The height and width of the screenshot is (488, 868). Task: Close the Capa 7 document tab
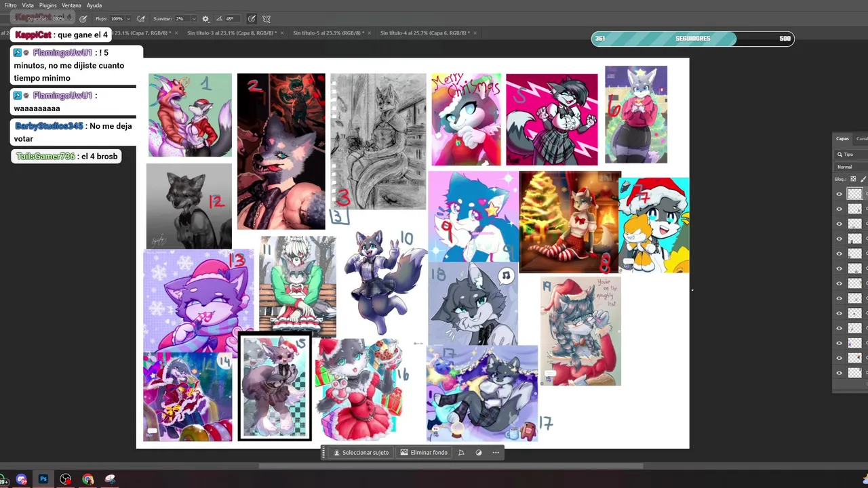[x=176, y=33]
